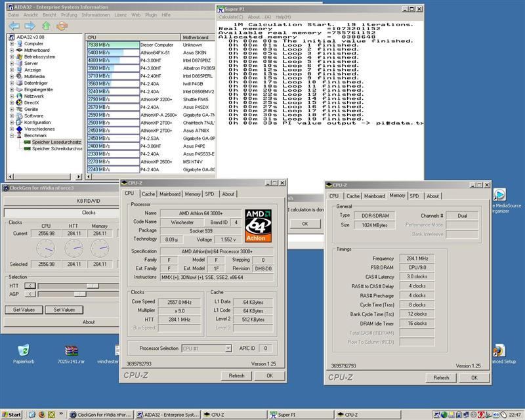
Task: Open the Papierkorb desktop icon
Action: [x=24, y=354]
